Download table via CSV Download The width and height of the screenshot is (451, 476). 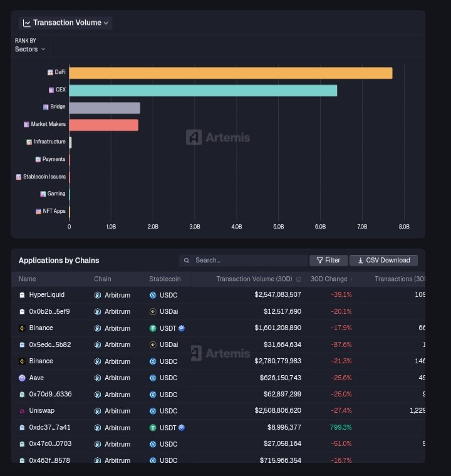[383, 261]
